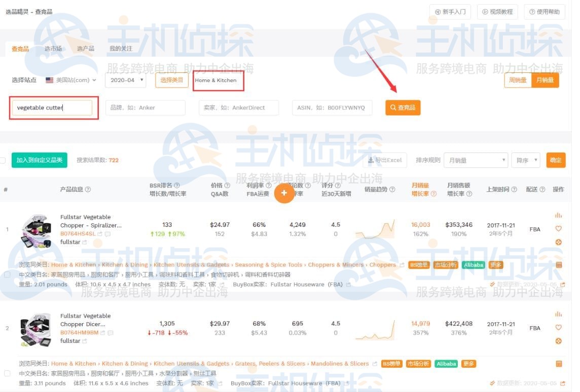Open the 2020-04 month dropdown

pos(126,80)
